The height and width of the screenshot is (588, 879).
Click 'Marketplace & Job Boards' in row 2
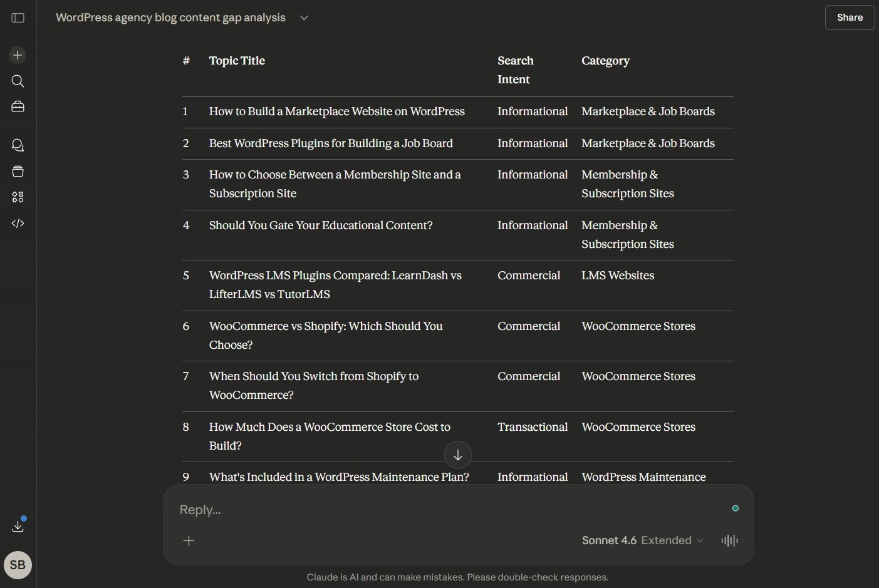(648, 143)
